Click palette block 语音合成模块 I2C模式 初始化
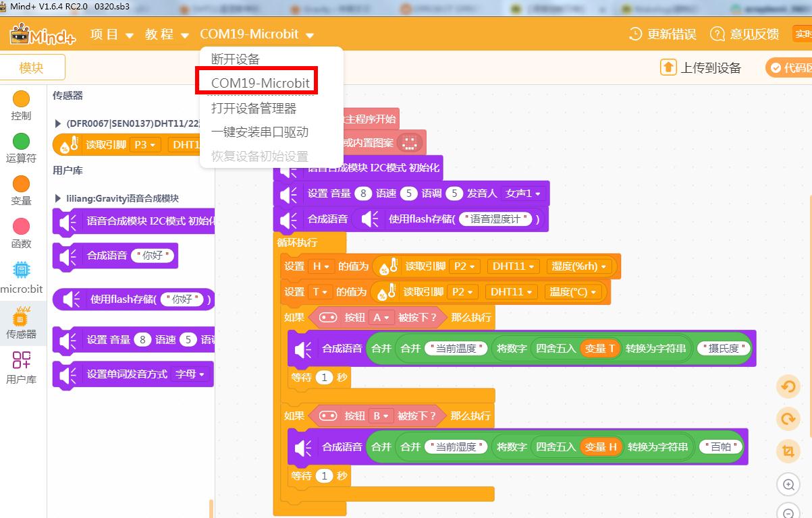812x518 pixels. click(135, 221)
